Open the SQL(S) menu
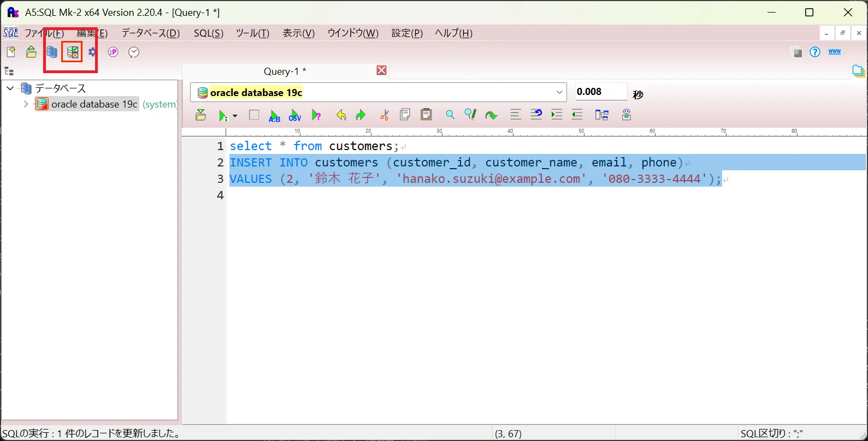Screen dimensions: 868x441 (x=209, y=33)
